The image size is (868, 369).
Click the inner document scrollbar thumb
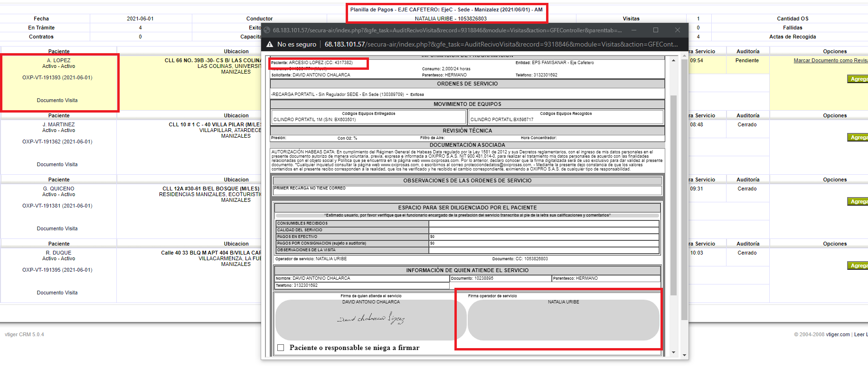673,195
